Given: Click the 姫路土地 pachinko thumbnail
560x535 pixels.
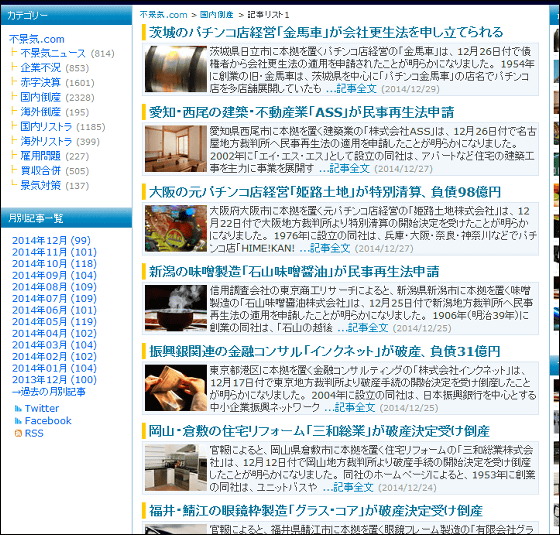Looking at the screenshot, I should tap(176, 228).
